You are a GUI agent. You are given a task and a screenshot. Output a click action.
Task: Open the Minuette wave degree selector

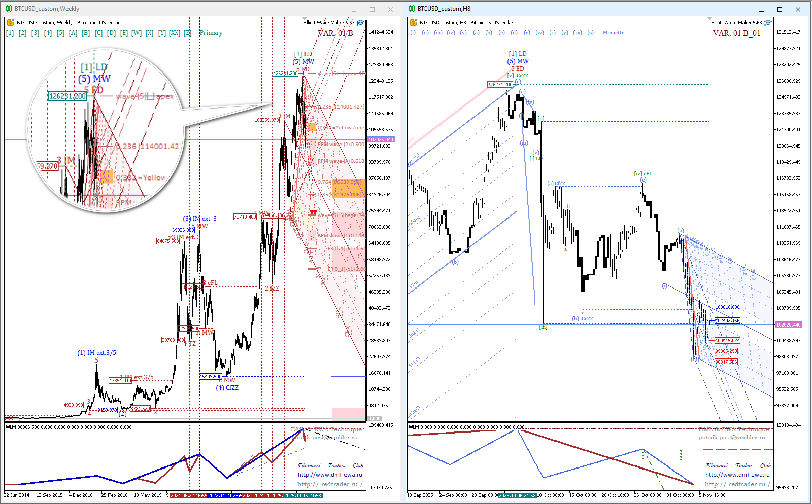pos(614,33)
